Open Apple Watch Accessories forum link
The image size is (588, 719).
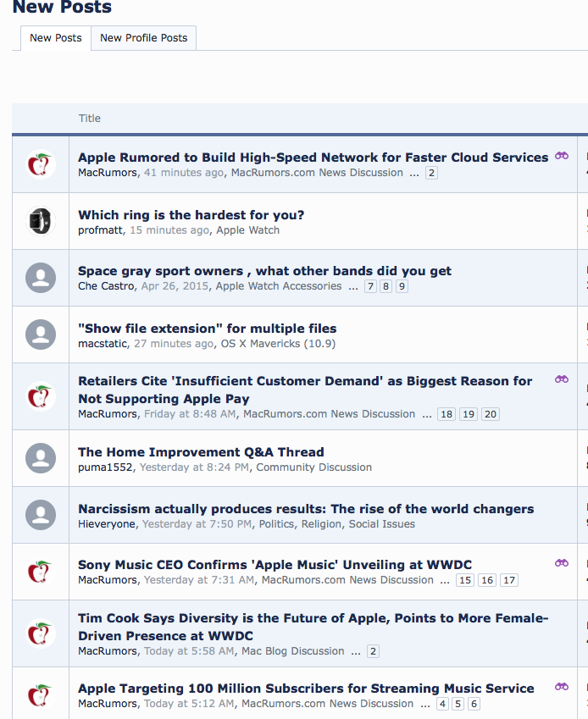pos(279,286)
